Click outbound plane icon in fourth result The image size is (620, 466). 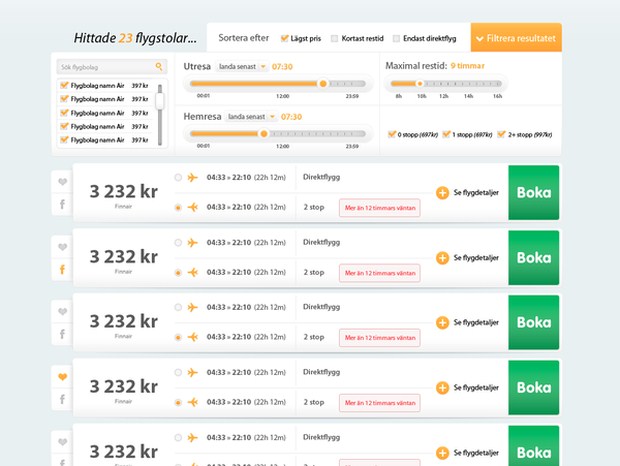[x=192, y=372]
